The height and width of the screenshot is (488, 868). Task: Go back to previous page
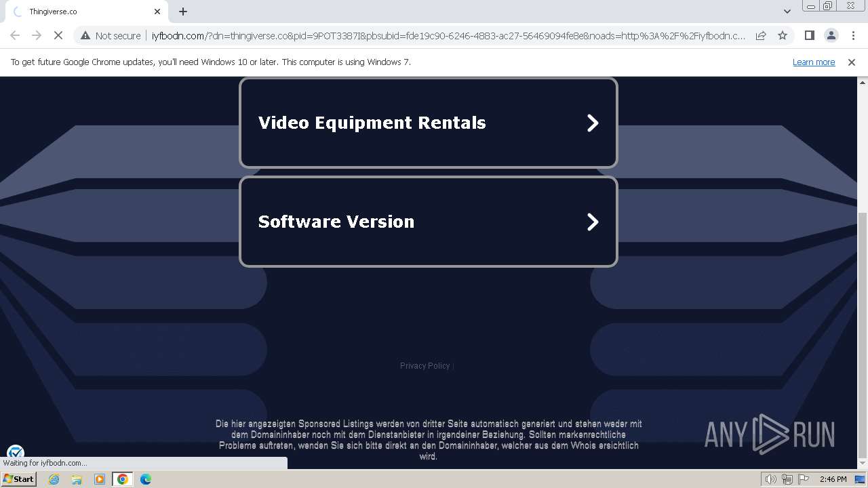pyautogui.click(x=15, y=35)
